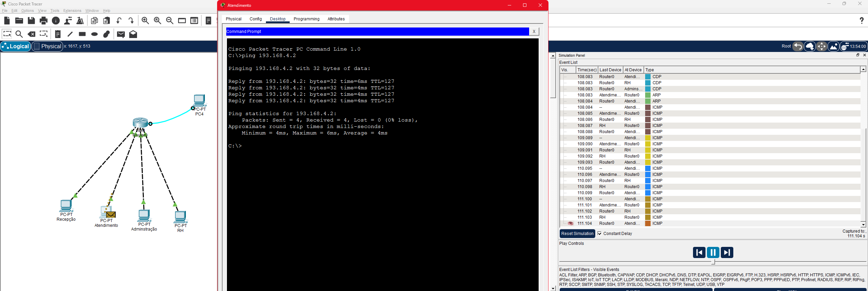Switch to the Config tab in Atendimento

(x=256, y=19)
